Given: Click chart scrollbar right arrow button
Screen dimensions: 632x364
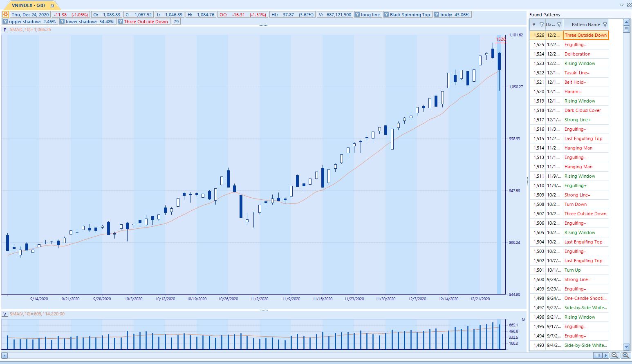Looking at the screenshot, I should (606, 355).
